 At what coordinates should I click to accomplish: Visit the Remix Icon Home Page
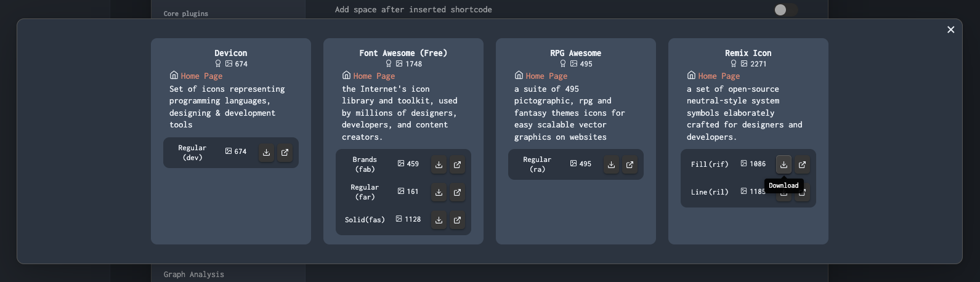tap(719, 76)
